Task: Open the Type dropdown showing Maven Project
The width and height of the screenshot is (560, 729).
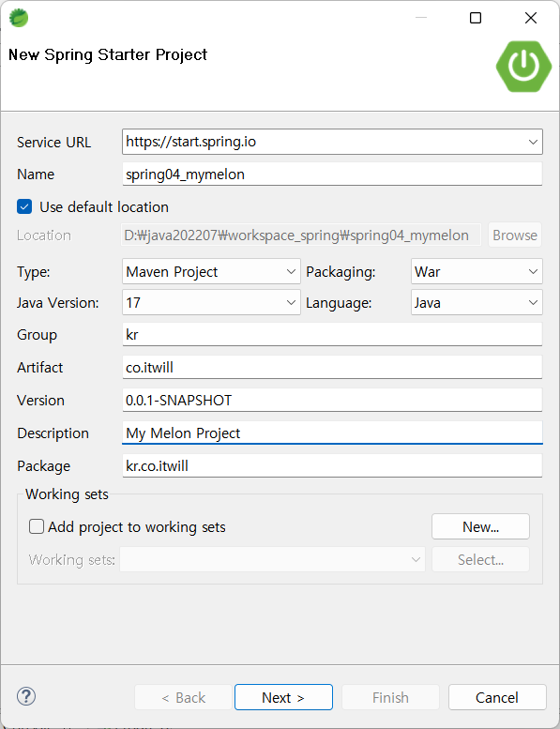Action: point(211,271)
